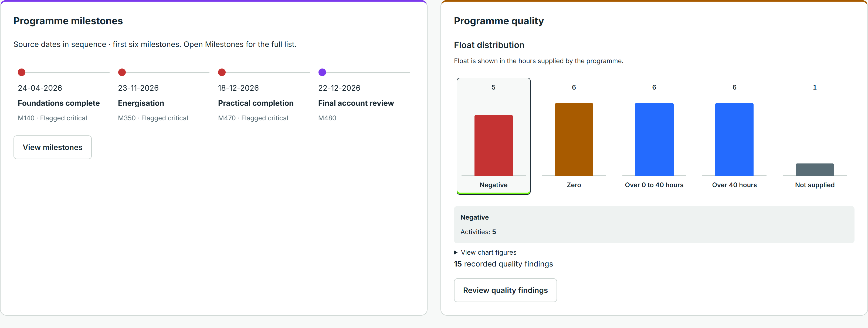The width and height of the screenshot is (868, 328).
Task: Click the Programme milestones heading
Action: pos(68,21)
